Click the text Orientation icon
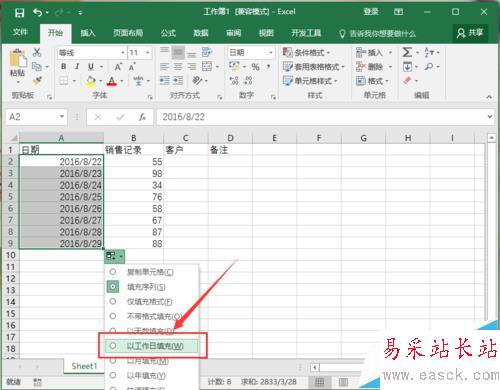Viewport: 500px width, 390px height. coord(197,80)
